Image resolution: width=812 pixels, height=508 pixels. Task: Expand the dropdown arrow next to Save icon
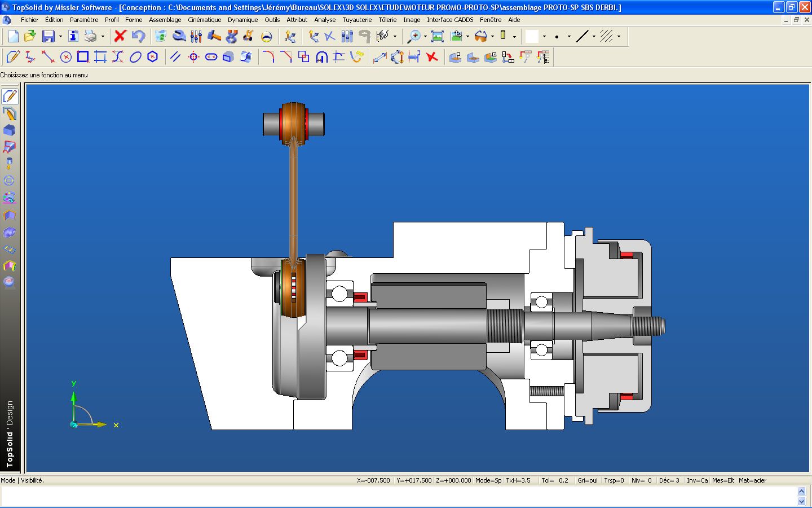[60, 37]
